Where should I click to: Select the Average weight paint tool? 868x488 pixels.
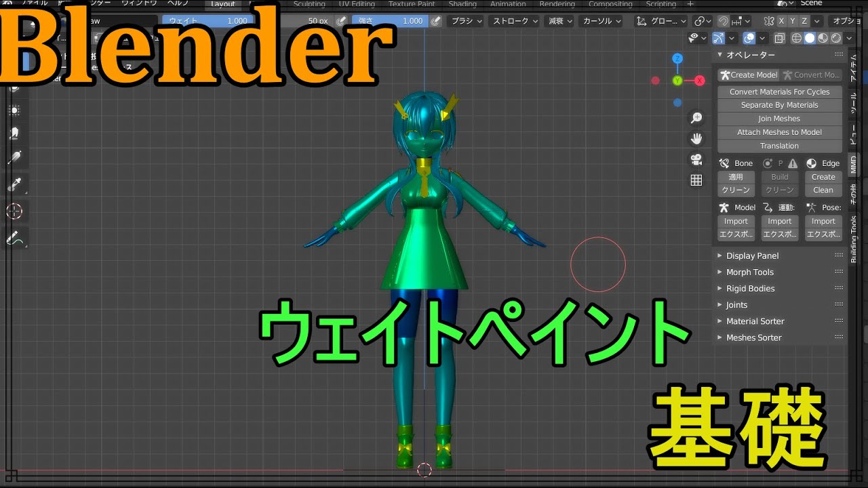pos(14,110)
